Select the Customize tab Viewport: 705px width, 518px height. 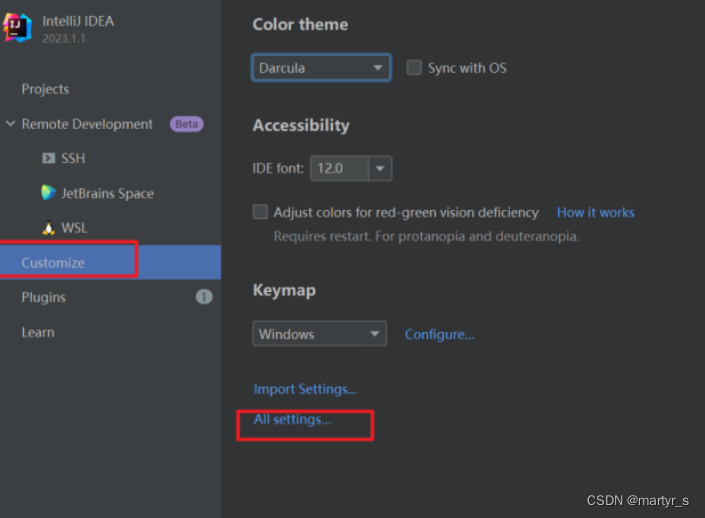point(53,263)
